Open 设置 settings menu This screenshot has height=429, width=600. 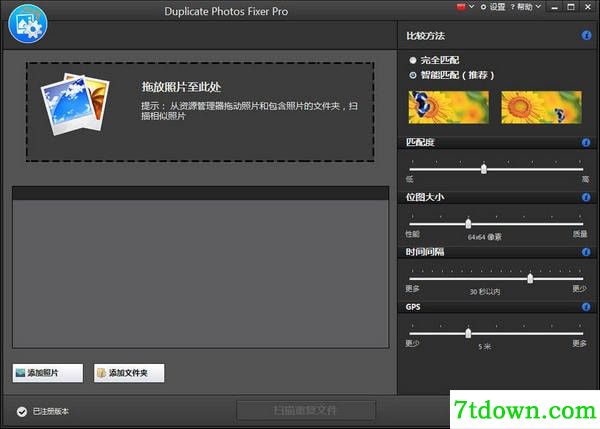[493, 7]
